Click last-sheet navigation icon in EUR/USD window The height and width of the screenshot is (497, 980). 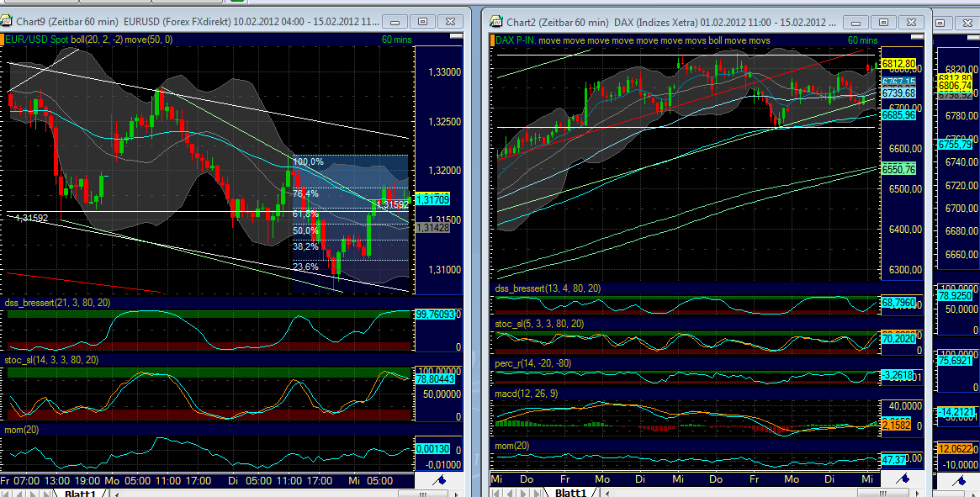tap(45, 492)
